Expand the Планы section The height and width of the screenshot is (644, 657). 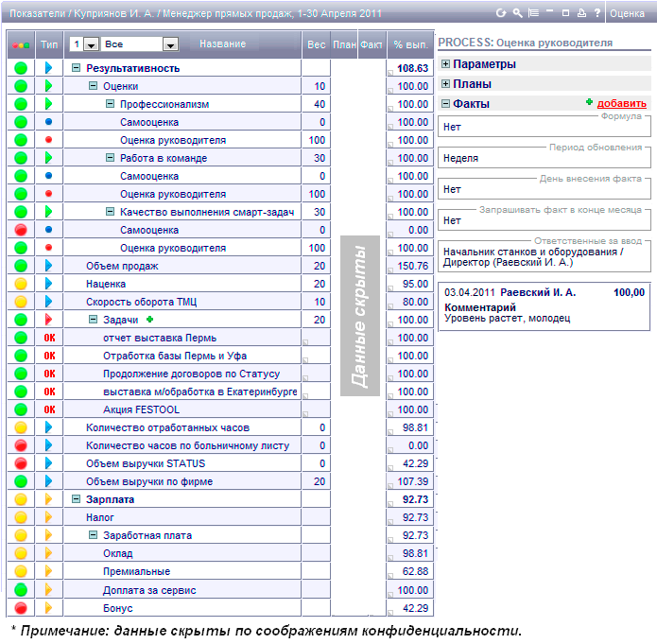446,83
